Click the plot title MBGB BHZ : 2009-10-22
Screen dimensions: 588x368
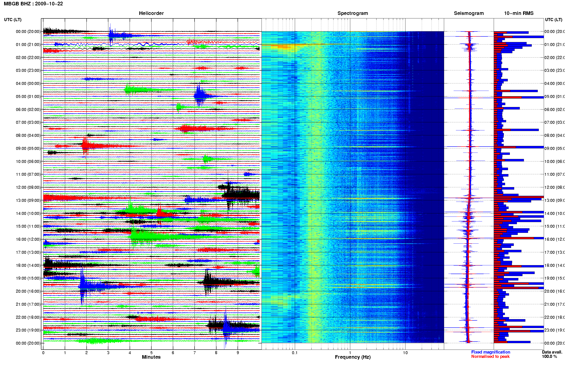pyautogui.click(x=33, y=4)
